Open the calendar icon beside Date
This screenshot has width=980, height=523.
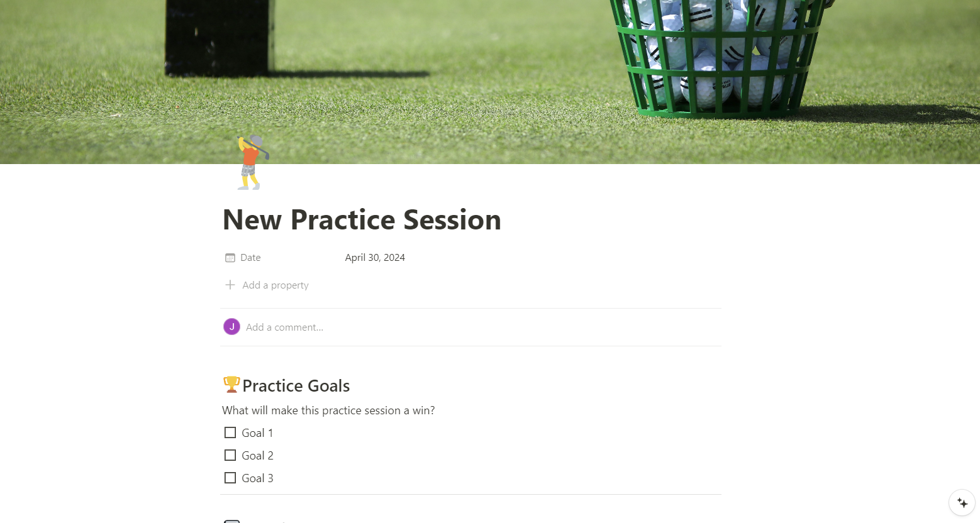click(230, 257)
